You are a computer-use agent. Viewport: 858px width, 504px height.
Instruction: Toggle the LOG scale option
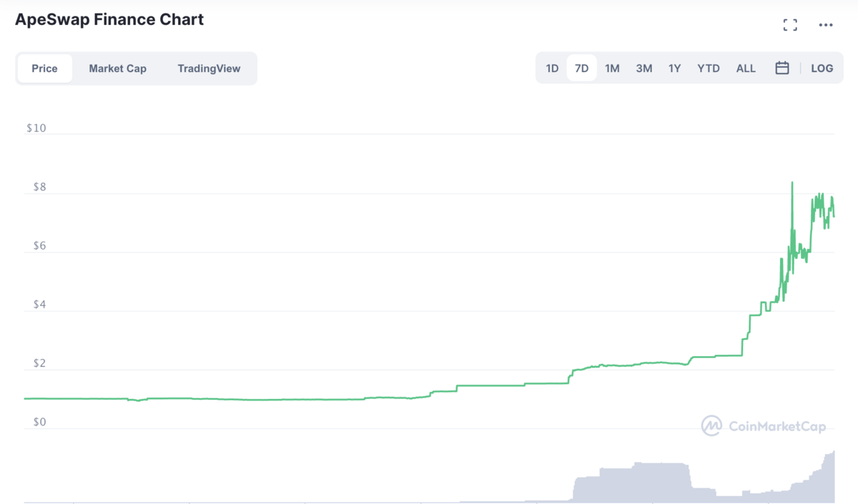point(822,69)
